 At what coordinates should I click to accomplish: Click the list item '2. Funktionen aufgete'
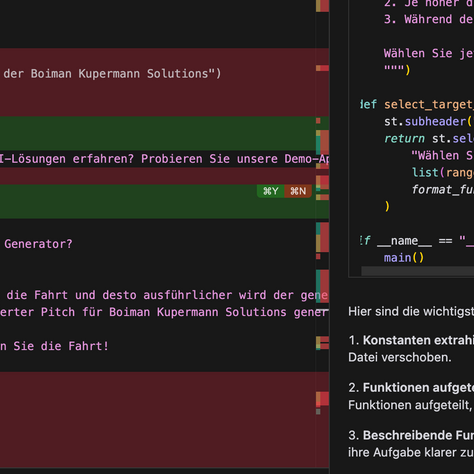coord(411,387)
